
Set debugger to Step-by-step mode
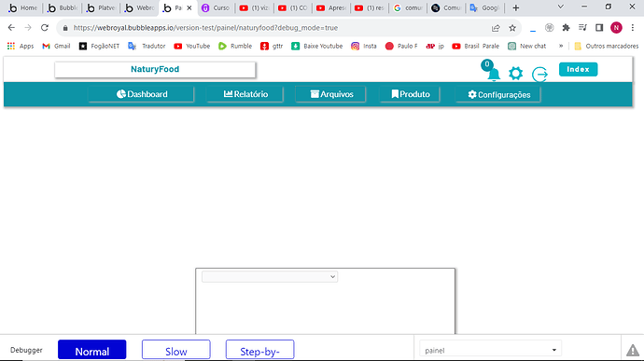[x=260, y=350]
